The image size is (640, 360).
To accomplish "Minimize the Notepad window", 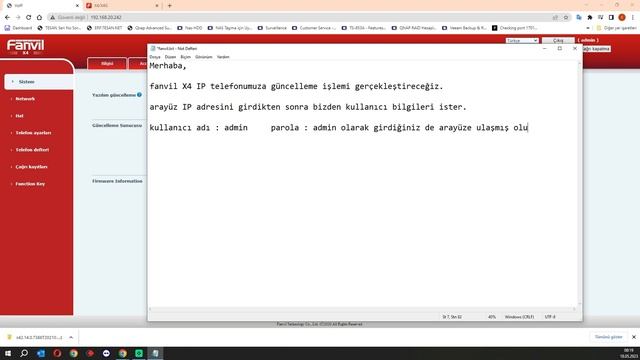I will (x=544, y=49).
